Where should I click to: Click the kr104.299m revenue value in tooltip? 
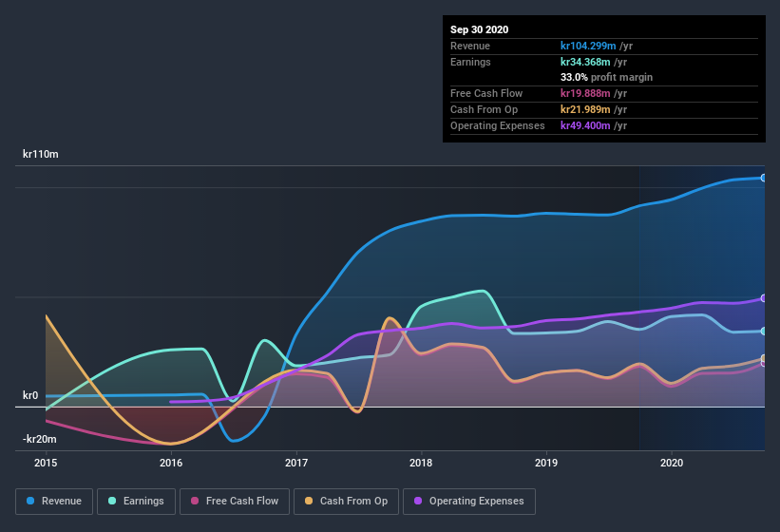(588, 46)
